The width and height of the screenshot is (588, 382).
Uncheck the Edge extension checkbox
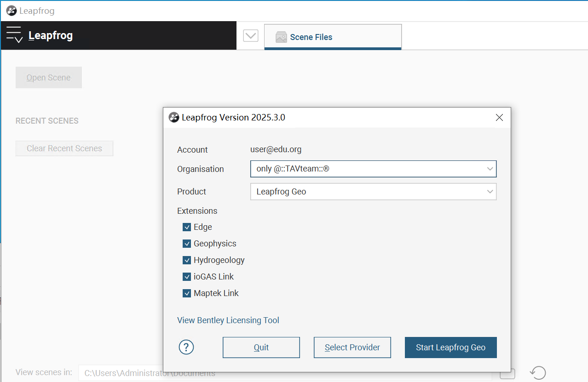187,227
